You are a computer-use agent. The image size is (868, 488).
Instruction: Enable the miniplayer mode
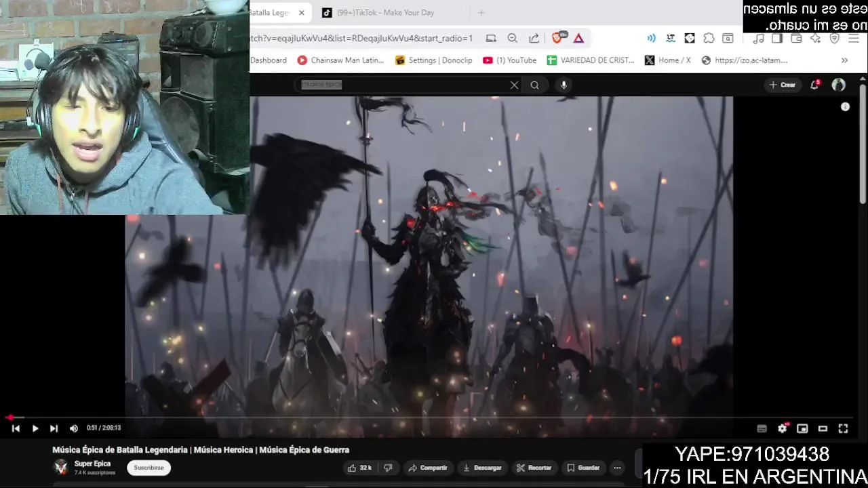pos(802,428)
